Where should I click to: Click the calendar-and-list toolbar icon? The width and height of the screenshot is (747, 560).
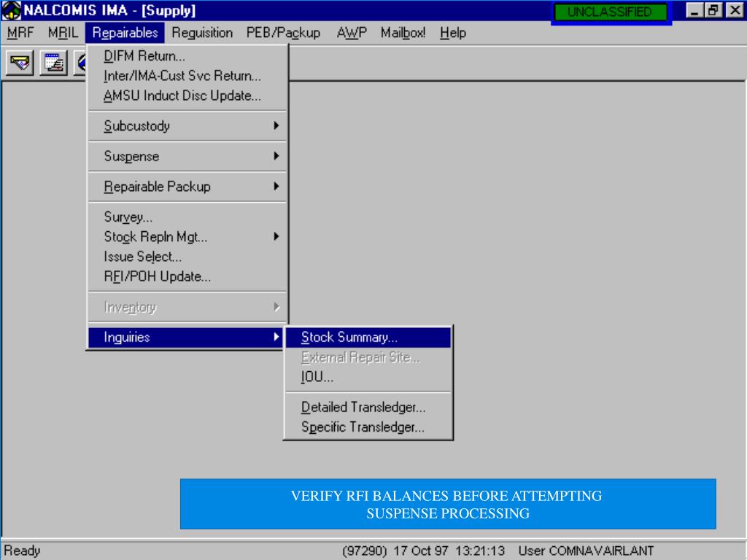tap(53, 63)
